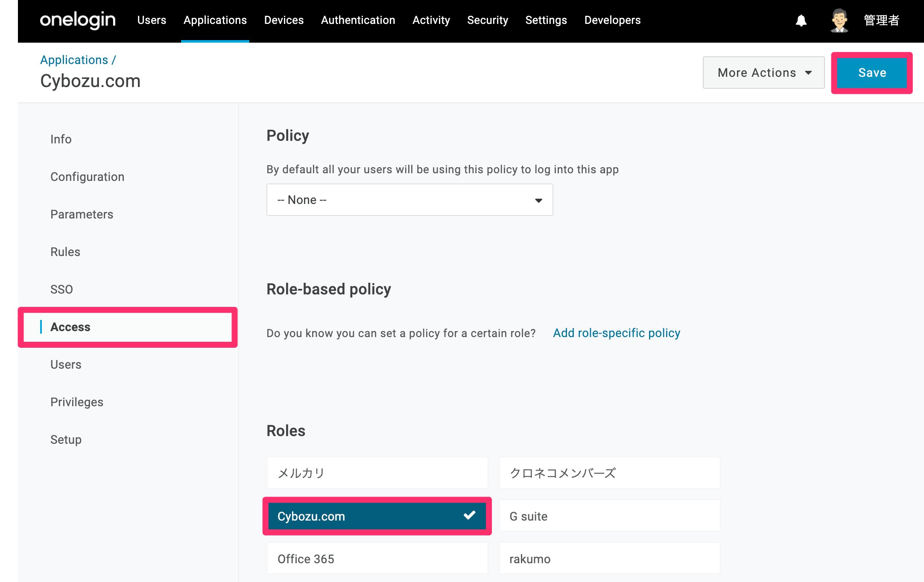924x582 pixels.
Task: Switch to the Rules tab
Action: [x=65, y=252]
